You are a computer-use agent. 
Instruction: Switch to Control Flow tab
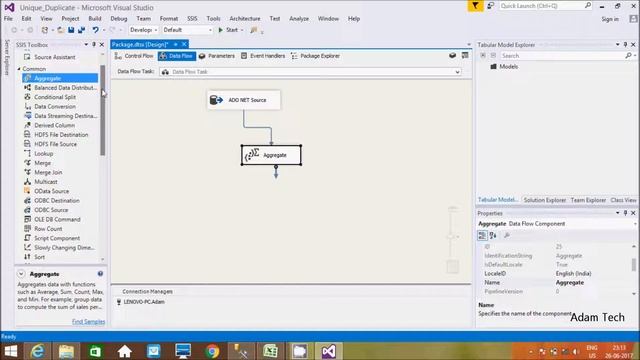tap(134, 56)
